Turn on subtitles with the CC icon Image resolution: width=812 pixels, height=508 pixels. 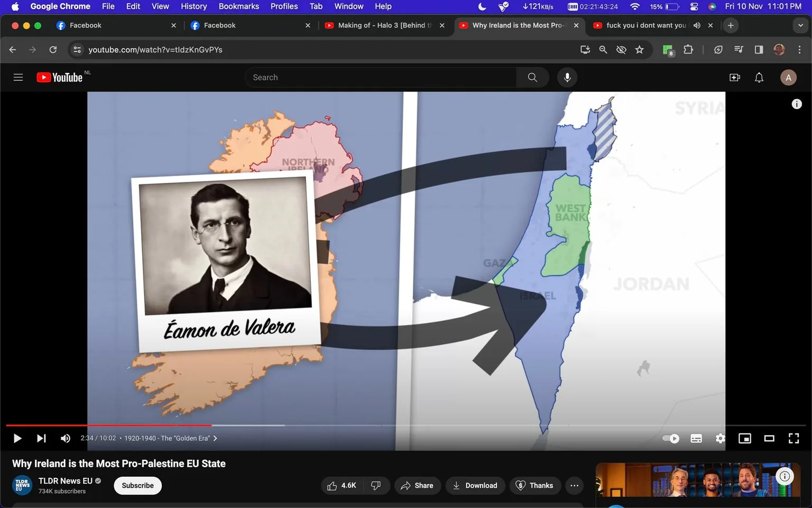(x=696, y=438)
